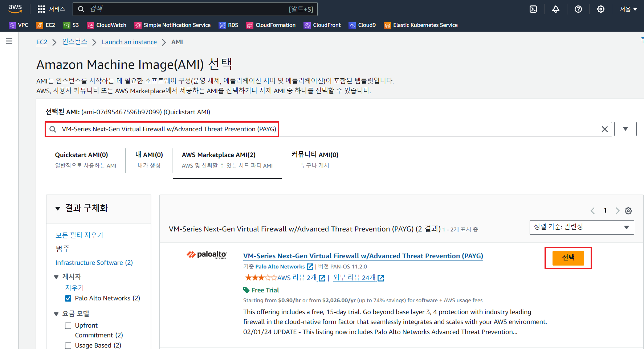Open Palo Alto Networks external link icon
The image size is (644, 349).
(310, 267)
